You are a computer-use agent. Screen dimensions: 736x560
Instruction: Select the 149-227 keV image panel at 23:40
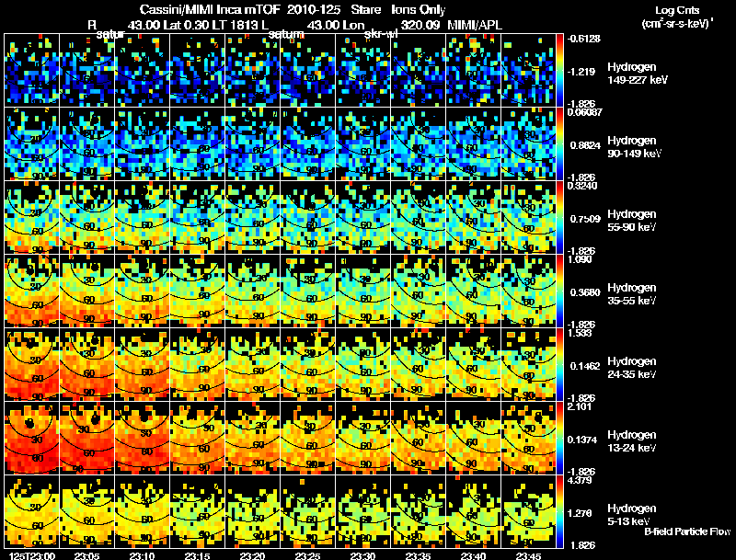[x=474, y=71]
